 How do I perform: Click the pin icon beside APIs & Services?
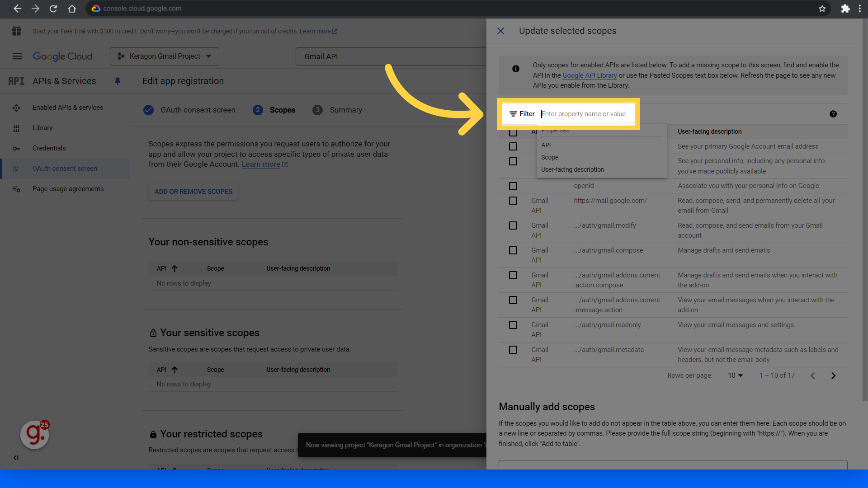[118, 81]
